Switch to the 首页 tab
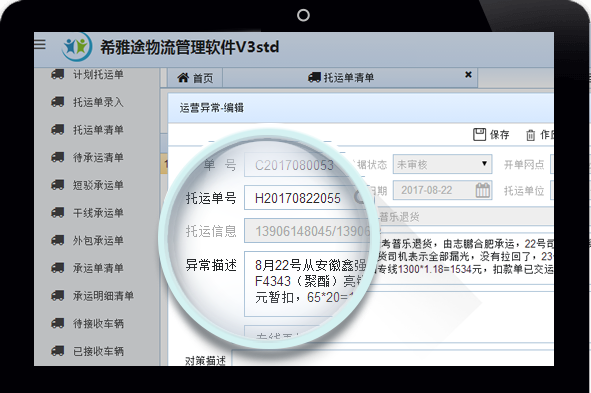The height and width of the screenshot is (393, 591). click(195, 78)
